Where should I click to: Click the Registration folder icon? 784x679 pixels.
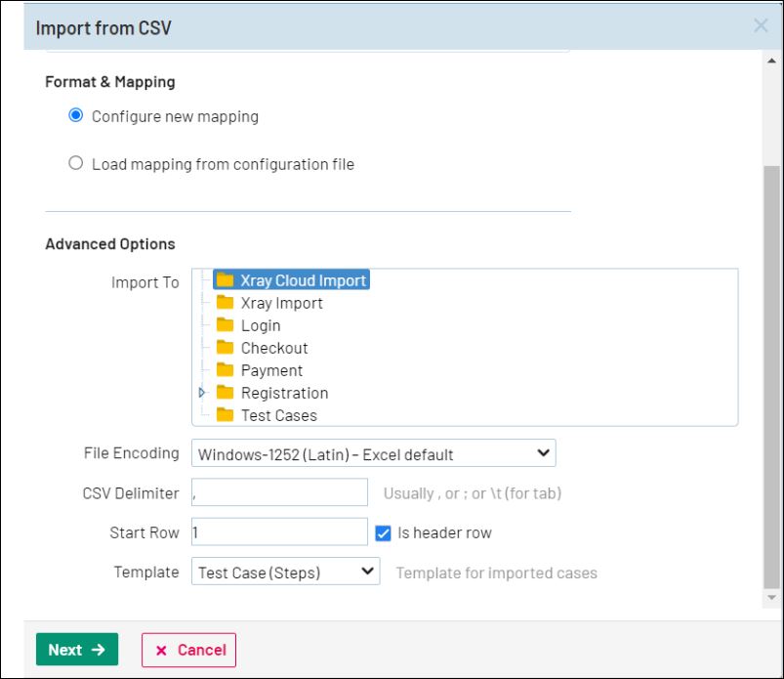pyautogui.click(x=225, y=393)
